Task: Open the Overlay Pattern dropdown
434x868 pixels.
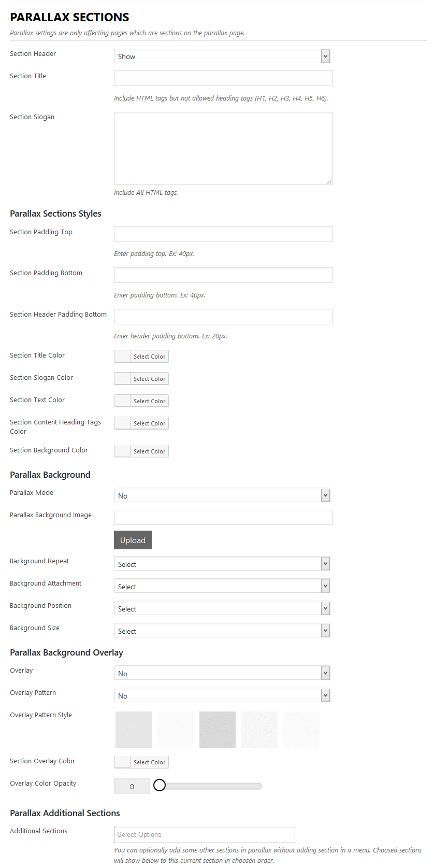Action: 222,695
